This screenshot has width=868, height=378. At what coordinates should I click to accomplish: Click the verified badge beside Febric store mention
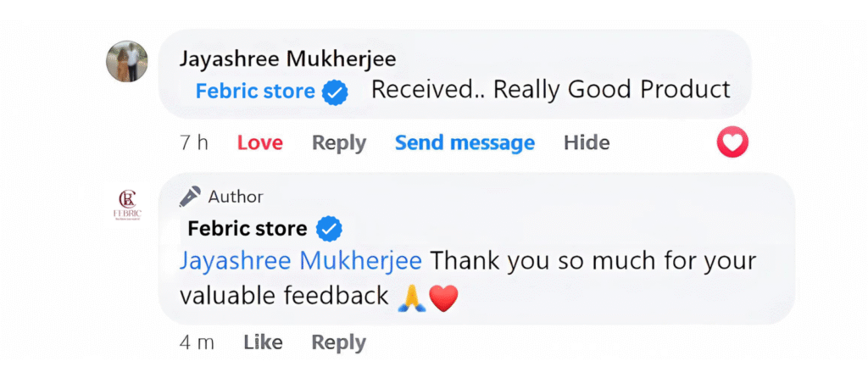[336, 92]
